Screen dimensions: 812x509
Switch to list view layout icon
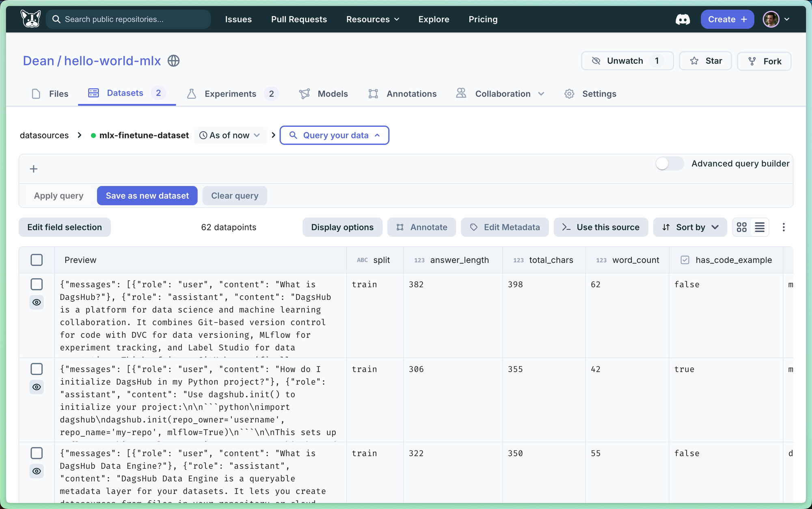click(x=760, y=227)
